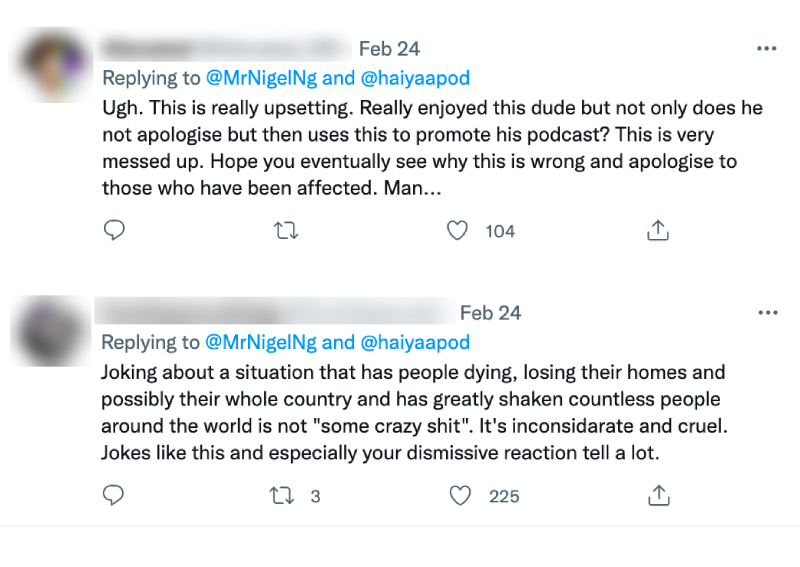
Task: Open more options menu on second tweet
Action: click(x=767, y=312)
